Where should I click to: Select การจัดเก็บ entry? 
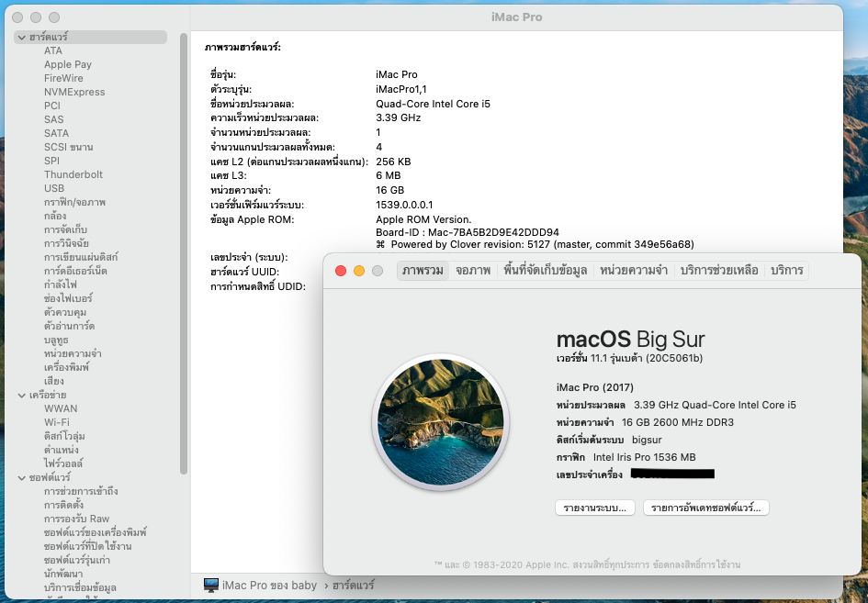click(65, 229)
